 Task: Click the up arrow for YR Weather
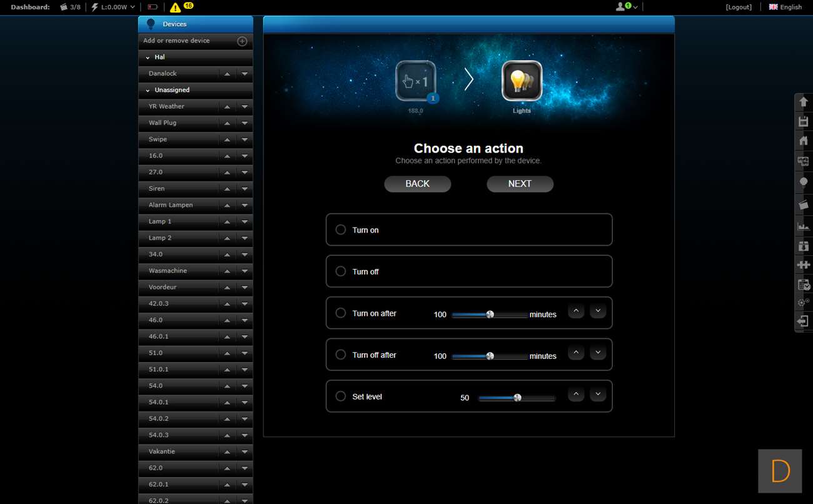coord(227,107)
